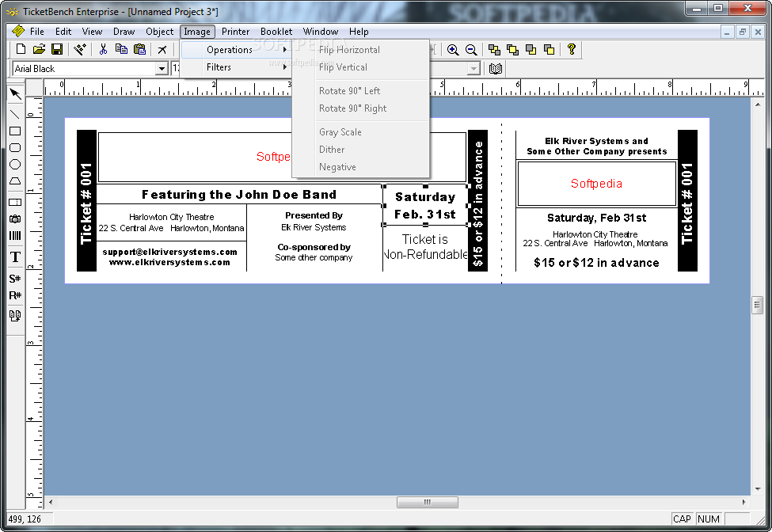Viewport: 772px width, 532px height.
Task: Choose Rotate 90° Right
Action: tap(361, 108)
